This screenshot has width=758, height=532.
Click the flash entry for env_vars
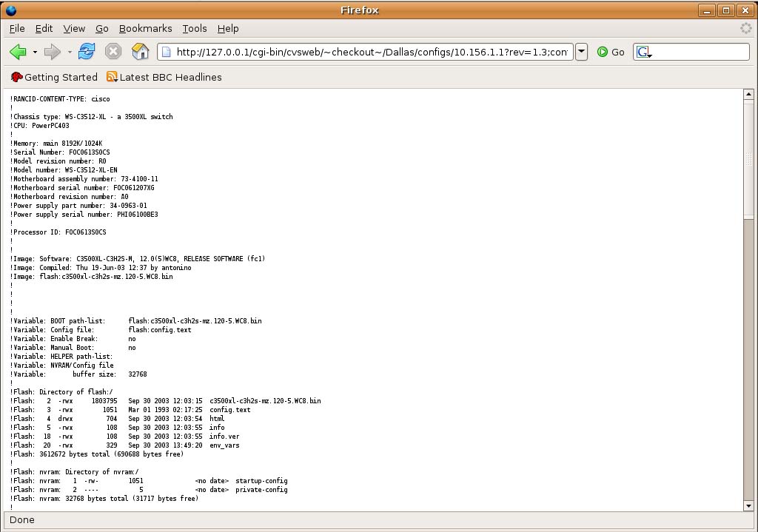coord(124,445)
